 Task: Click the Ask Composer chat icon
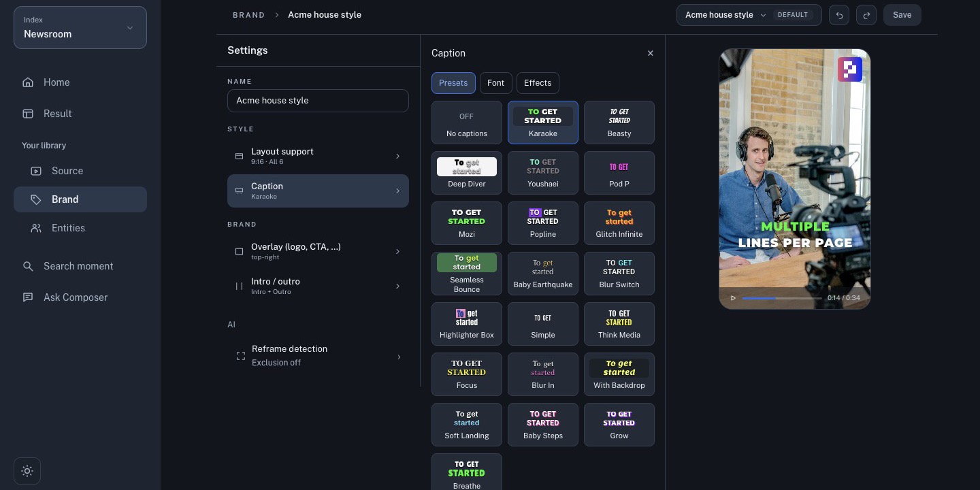28,297
